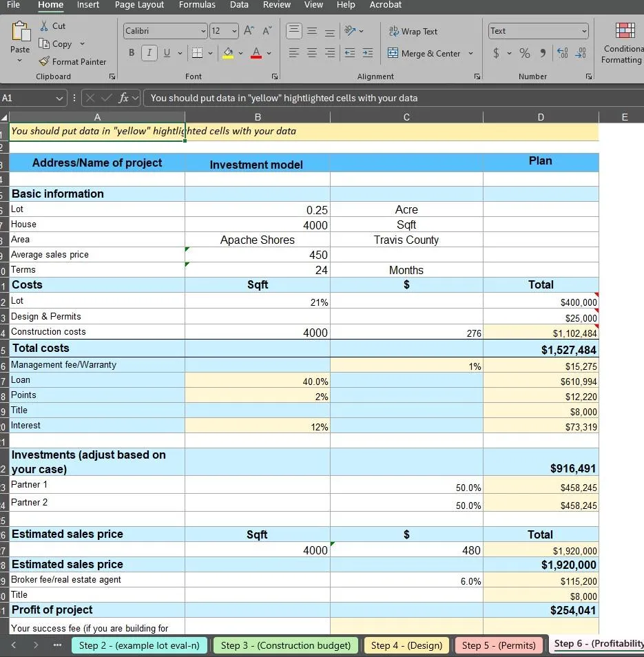Click the text Orientation icon
Viewport: 644px width, 657px height.
point(349,30)
